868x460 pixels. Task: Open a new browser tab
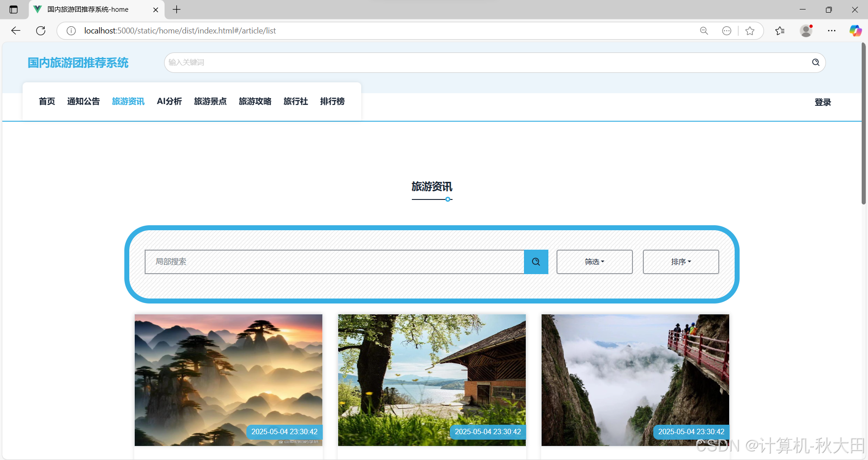177,9
